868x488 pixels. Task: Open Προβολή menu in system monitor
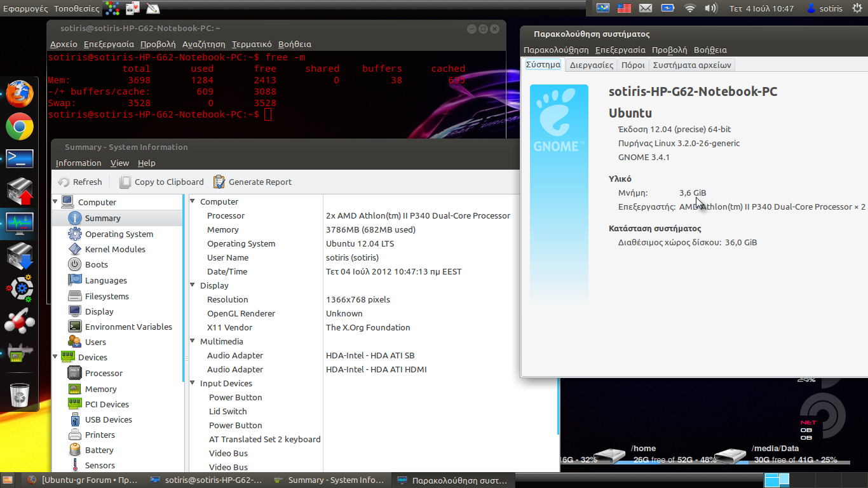tap(669, 50)
